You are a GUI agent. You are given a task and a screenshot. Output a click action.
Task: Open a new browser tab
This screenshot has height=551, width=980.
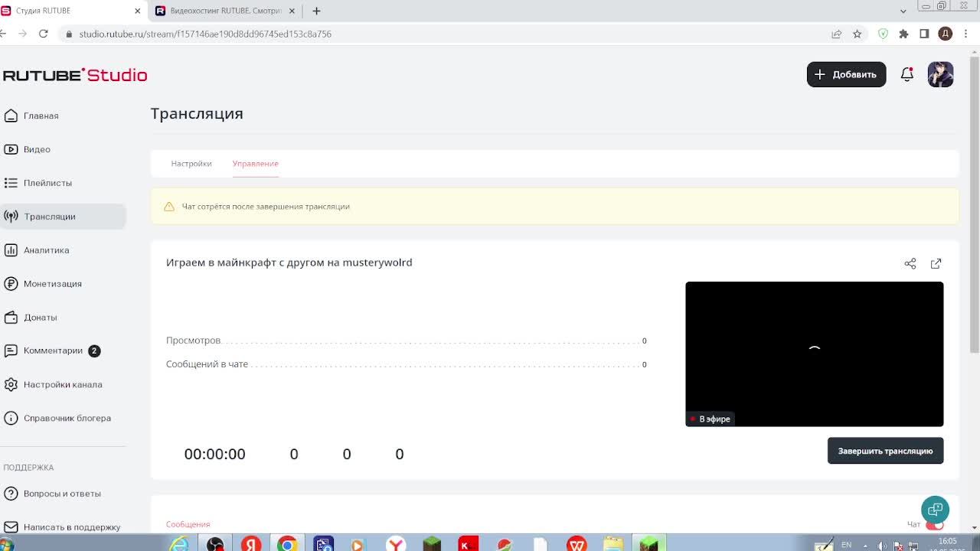point(316,11)
